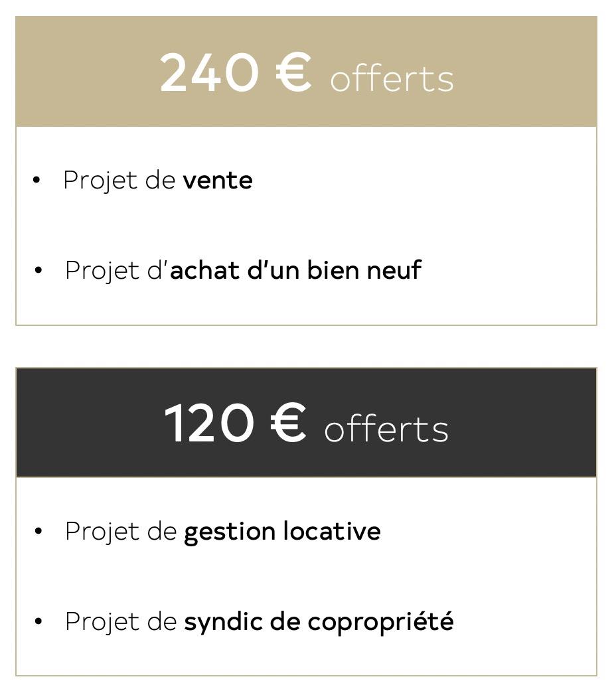
Task: Click Projet de before gestion locative
Action: [x=121, y=532]
